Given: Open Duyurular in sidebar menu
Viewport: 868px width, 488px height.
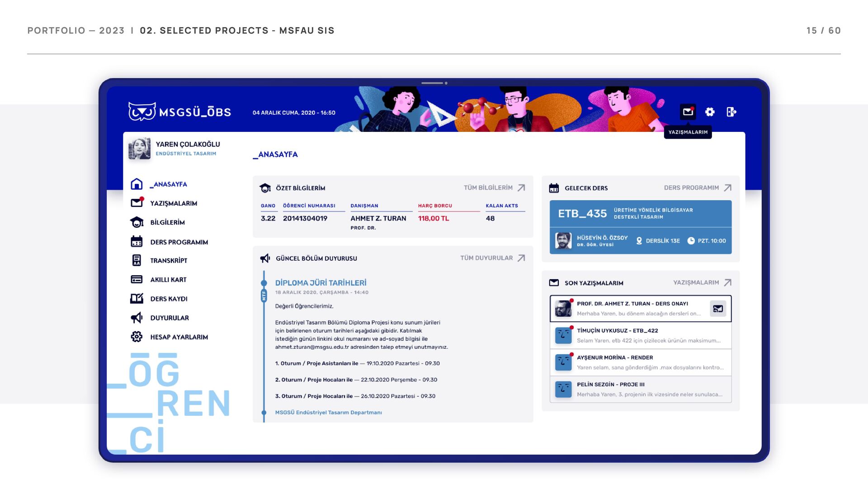Looking at the screenshot, I should [x=170, y=318].
